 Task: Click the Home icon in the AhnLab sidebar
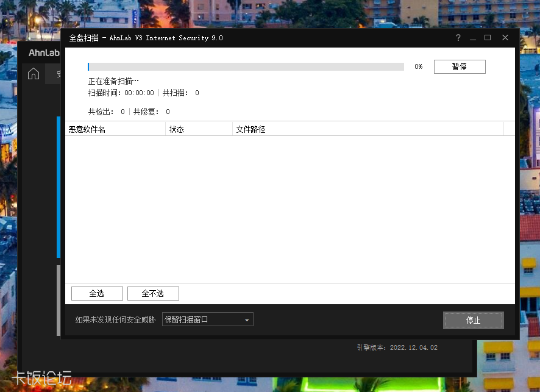click(x=33, y=74)
